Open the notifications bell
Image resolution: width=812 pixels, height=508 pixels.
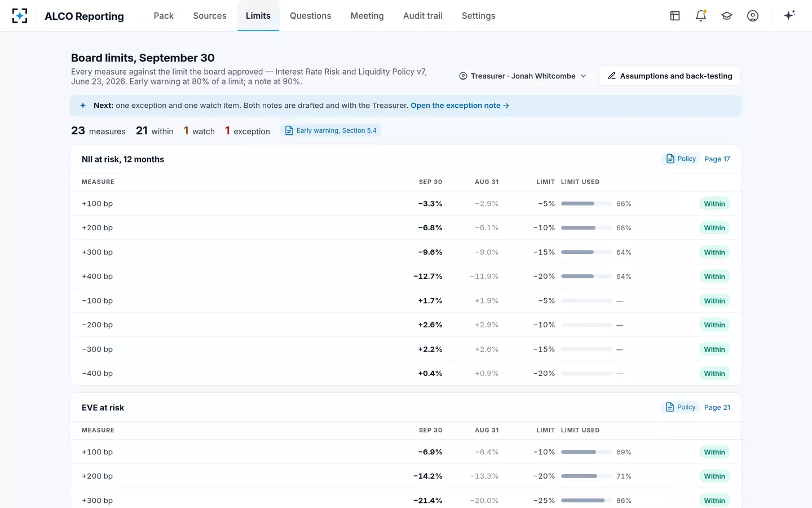[701, 16]
